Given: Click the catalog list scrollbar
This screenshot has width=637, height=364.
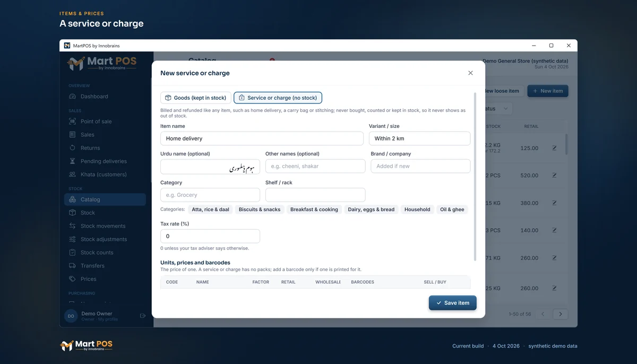Looking at the screenshot, I should click(x=566, y=144).
